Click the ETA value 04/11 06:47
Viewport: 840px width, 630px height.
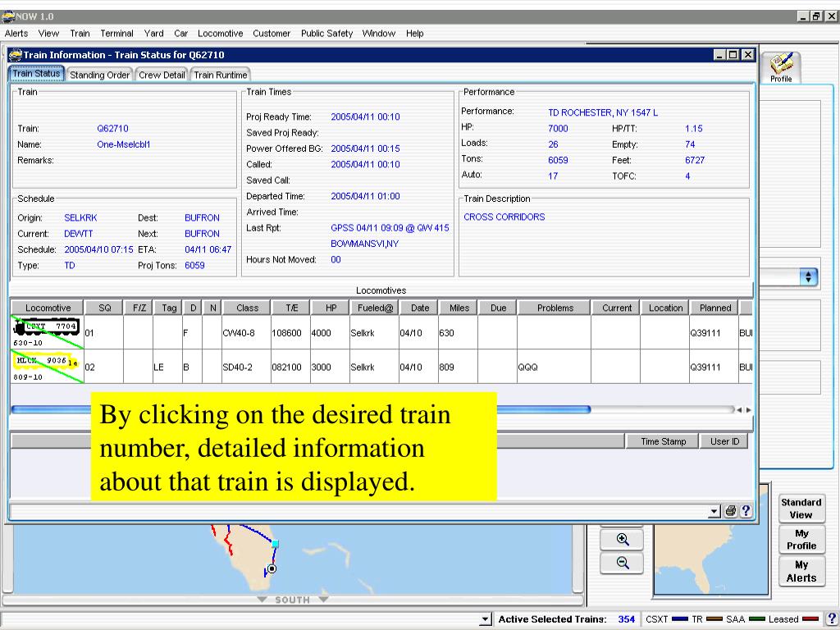point(208,249)
